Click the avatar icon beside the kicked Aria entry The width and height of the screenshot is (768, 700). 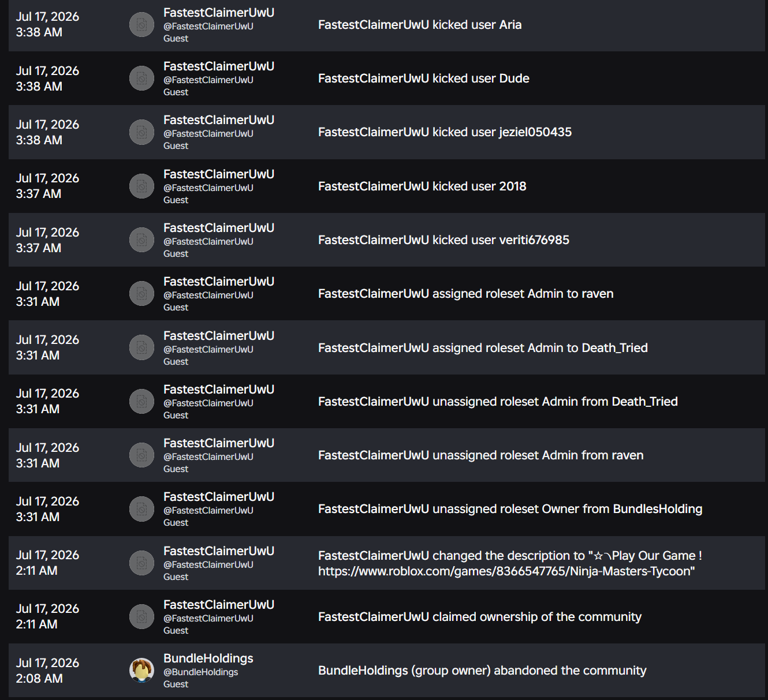[x=141, y=24]
